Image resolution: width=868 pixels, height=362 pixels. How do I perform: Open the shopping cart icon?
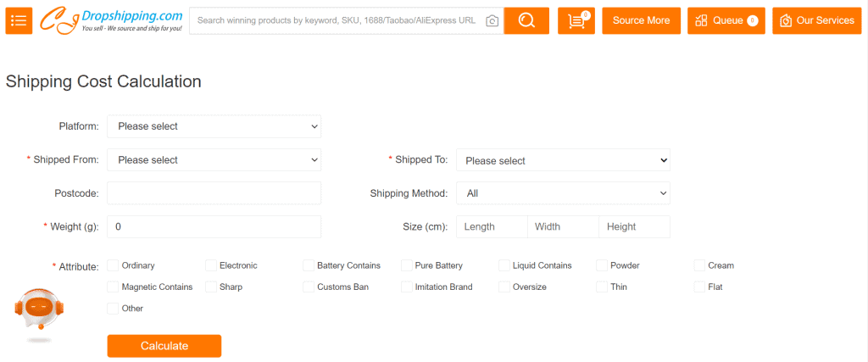[576, 20]
